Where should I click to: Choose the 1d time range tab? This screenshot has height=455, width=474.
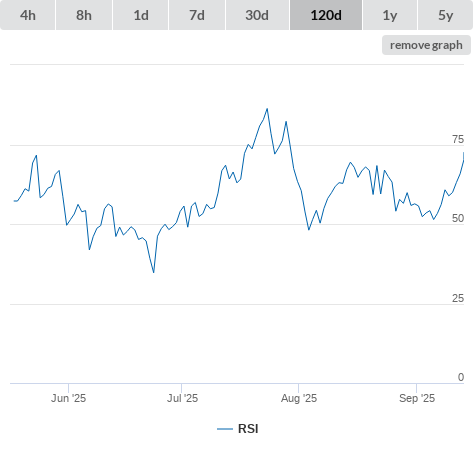coord(141,15)
